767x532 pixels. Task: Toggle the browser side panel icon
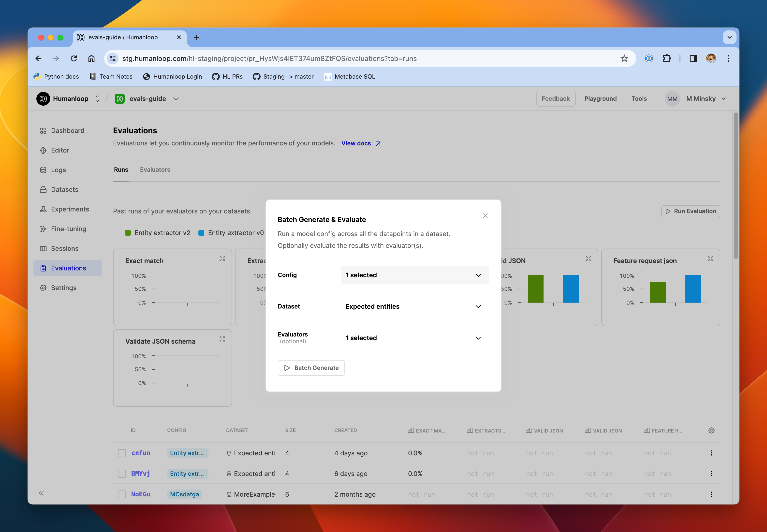693,59
